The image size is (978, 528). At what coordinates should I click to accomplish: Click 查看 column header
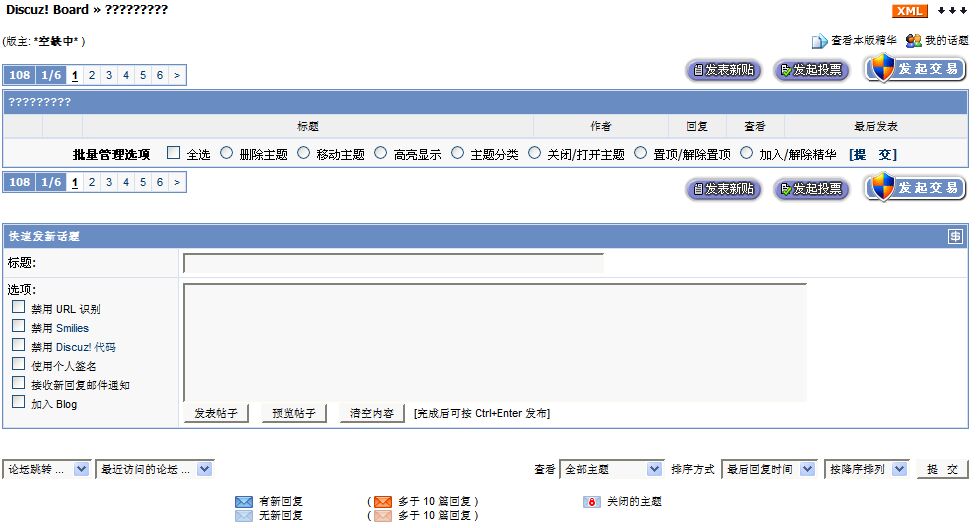[x=755, y=127]
